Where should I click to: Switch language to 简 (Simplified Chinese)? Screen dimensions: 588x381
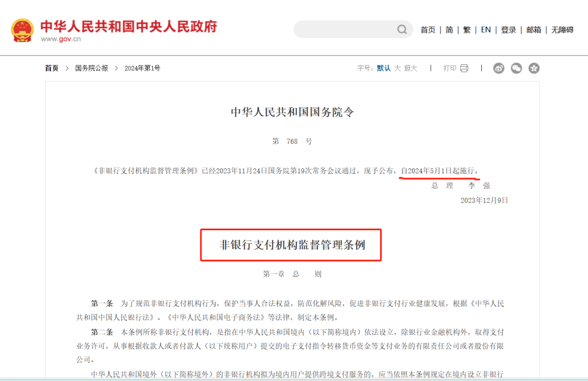coord(449,29)
